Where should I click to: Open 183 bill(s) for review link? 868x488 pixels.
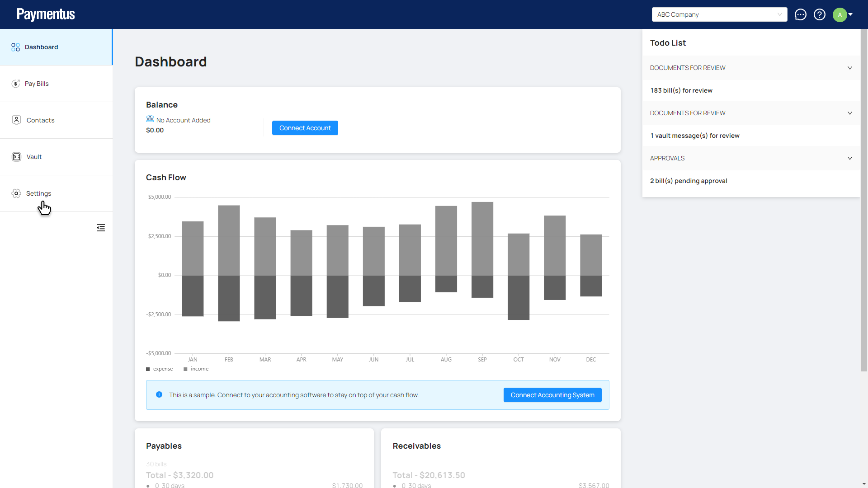click(681, 90)
